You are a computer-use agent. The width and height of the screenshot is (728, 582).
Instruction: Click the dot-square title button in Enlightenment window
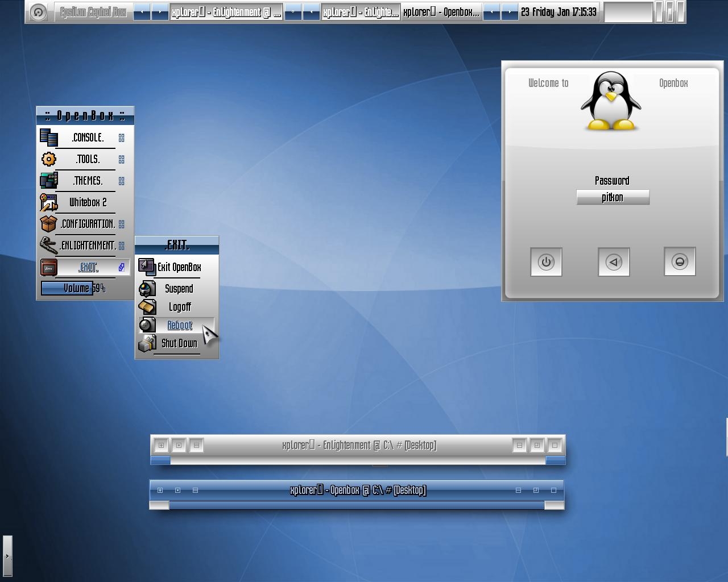pyautogui.click(x=179, y=445)
